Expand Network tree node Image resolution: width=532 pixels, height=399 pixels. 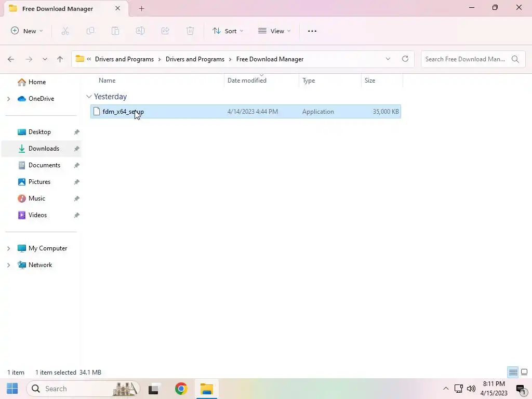pos(9,265)
